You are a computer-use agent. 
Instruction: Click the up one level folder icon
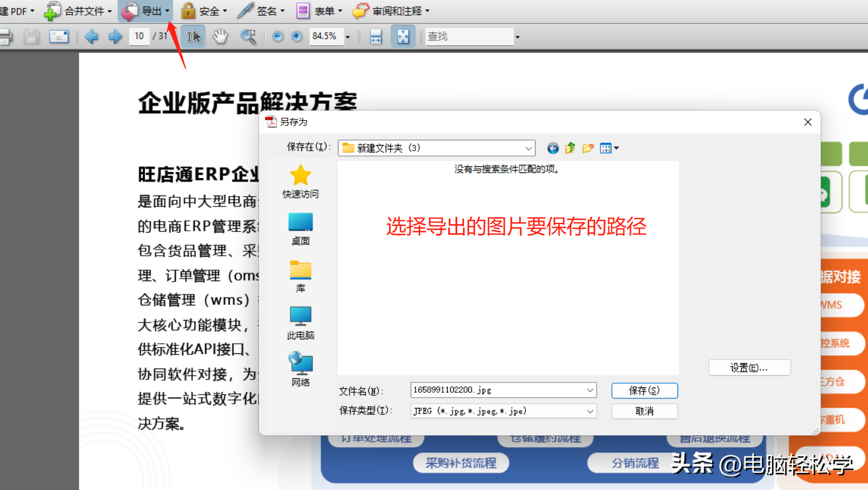tap(570, 148)
